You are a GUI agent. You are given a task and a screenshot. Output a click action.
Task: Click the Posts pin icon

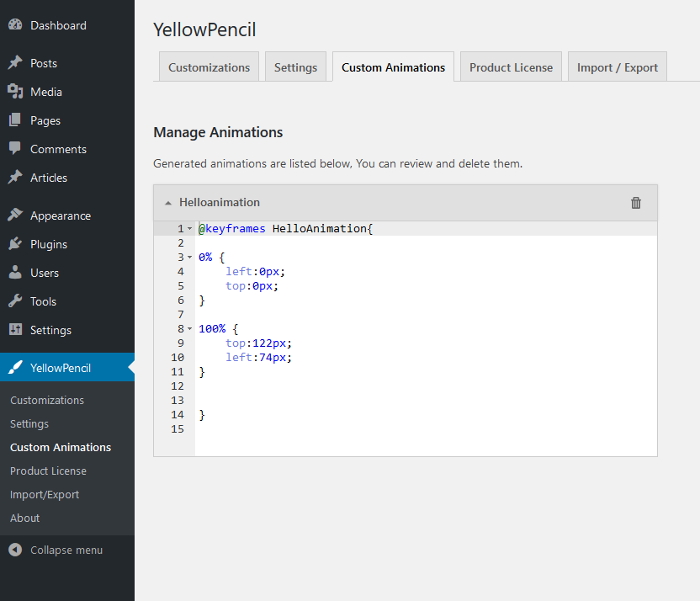[x=15, y=62]
